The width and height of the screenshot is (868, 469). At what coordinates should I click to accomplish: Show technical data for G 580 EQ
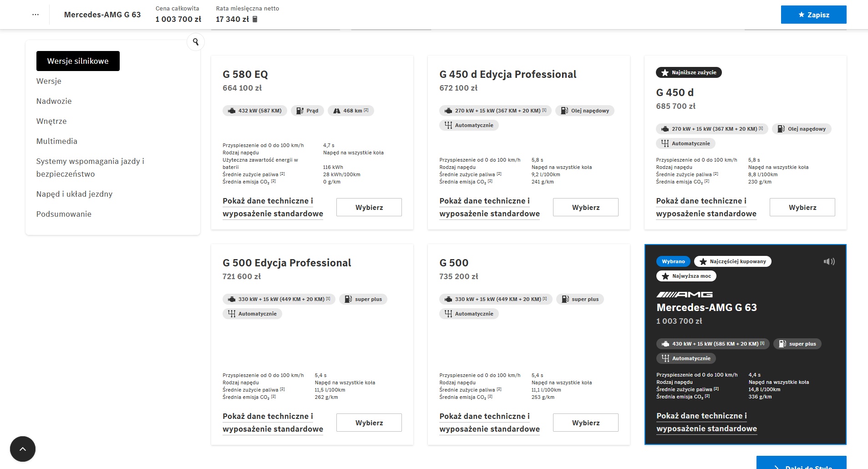273,207
